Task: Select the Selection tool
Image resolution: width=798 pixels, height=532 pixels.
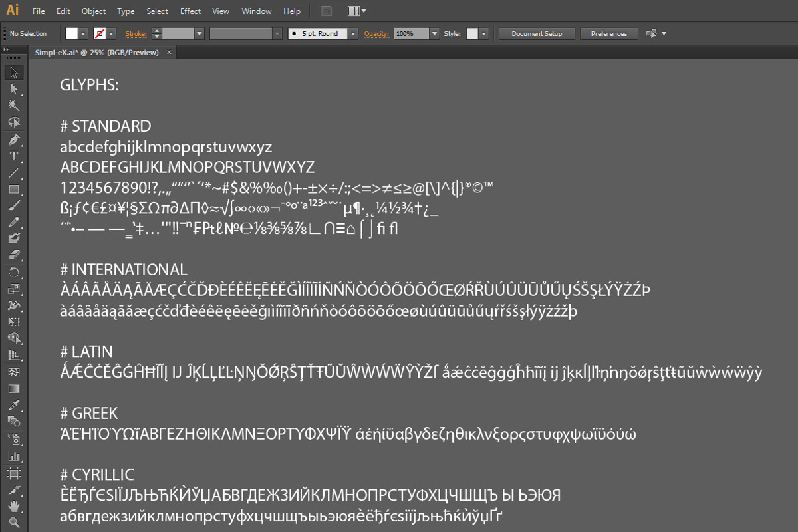Action: click(x=14, y=72)
